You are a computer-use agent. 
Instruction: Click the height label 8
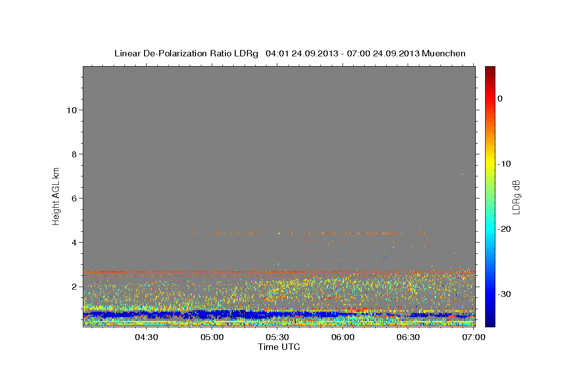pos(74,154)
